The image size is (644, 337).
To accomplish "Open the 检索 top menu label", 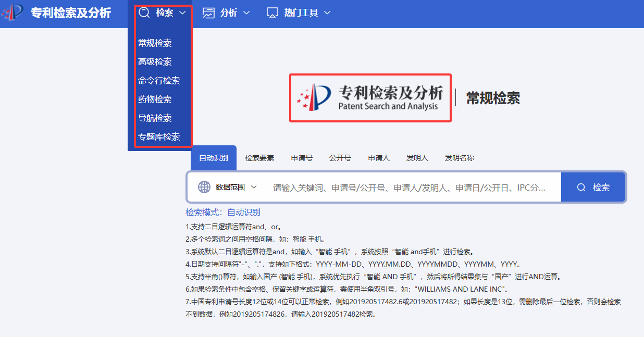I will 165,13.
